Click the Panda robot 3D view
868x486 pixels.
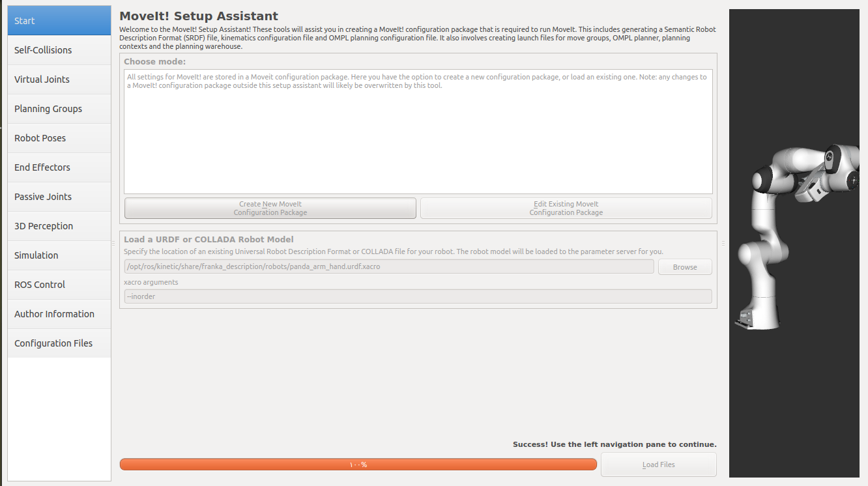[794, 243]
